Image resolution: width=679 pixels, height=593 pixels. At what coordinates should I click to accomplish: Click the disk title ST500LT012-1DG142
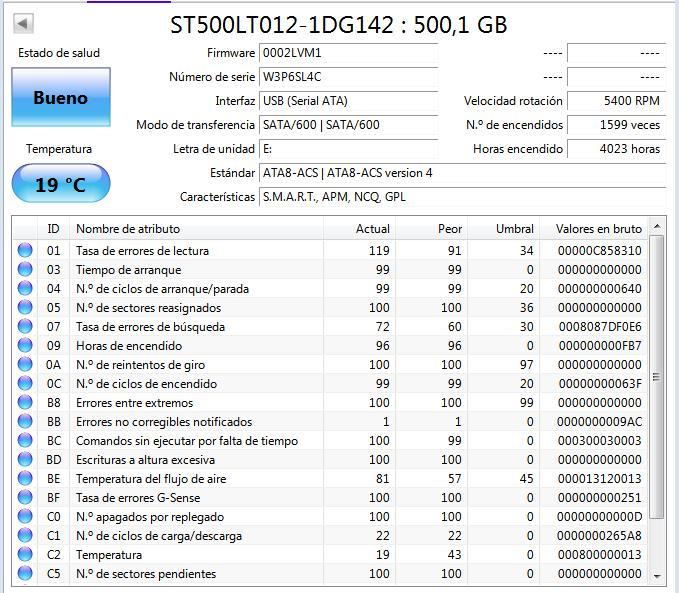[x=338, y=25]
